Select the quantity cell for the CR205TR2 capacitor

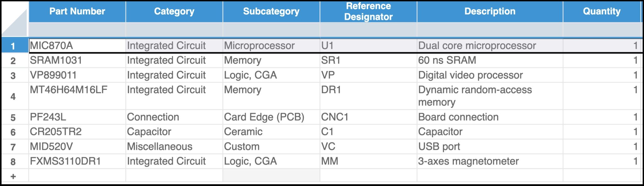[601, 132]
